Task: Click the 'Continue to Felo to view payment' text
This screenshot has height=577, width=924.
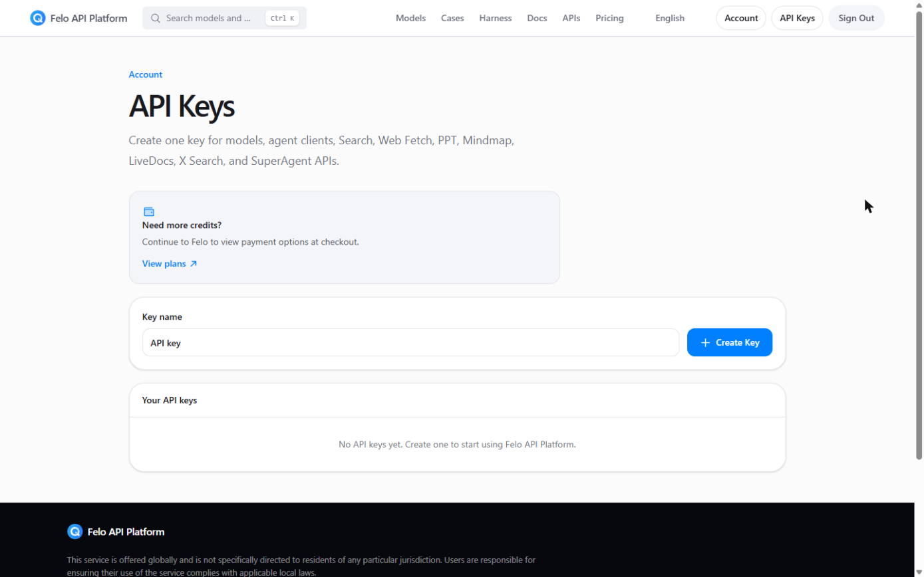Action: (251, 242)
